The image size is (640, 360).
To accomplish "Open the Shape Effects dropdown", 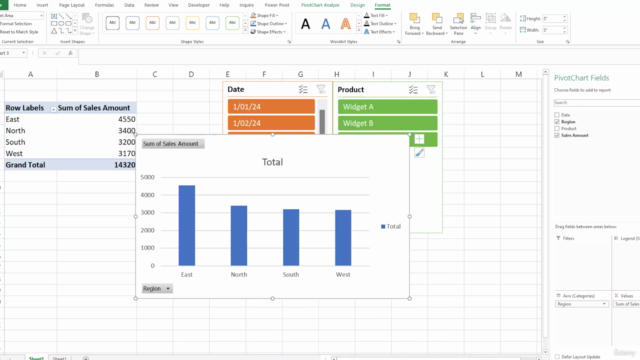I will point(268,32).
